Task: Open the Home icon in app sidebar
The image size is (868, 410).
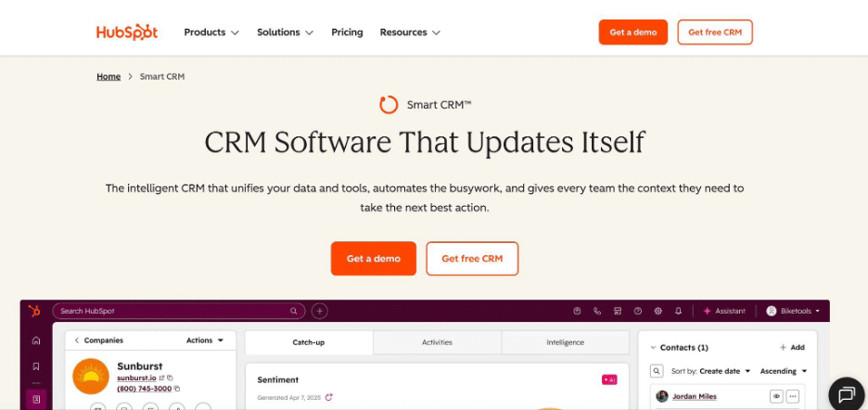Action: click(36, 340)
